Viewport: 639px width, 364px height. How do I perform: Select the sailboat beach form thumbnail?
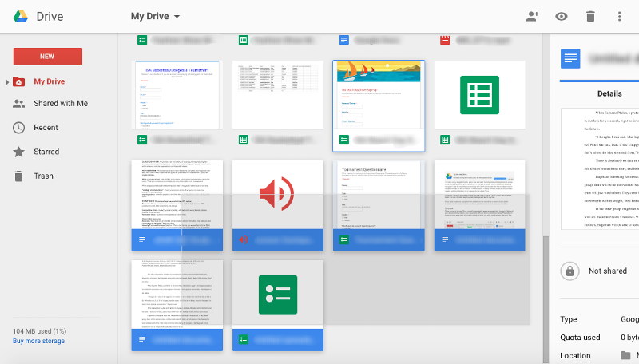379,95
